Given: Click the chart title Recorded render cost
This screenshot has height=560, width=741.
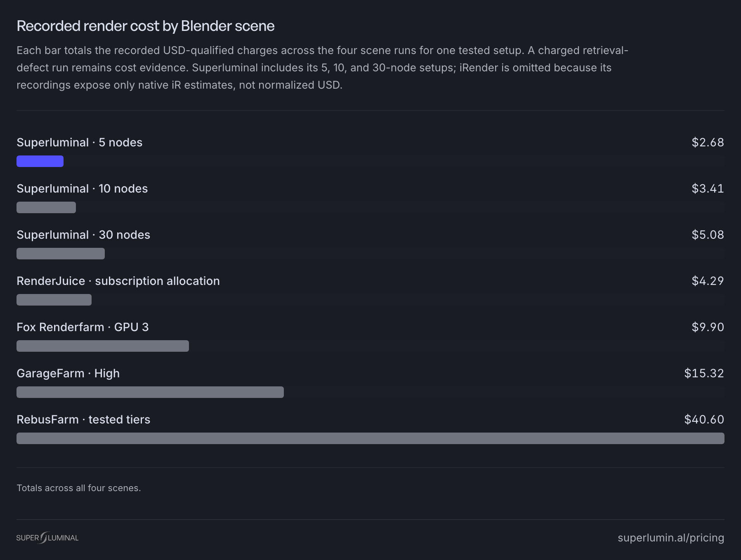Looking at the screenshot, I should [146, 26].
